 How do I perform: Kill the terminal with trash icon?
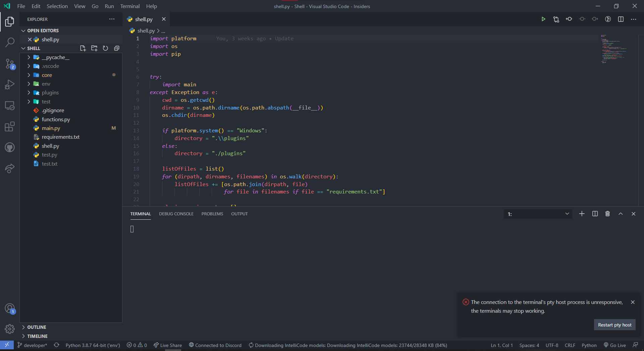[x=607, y=214]
